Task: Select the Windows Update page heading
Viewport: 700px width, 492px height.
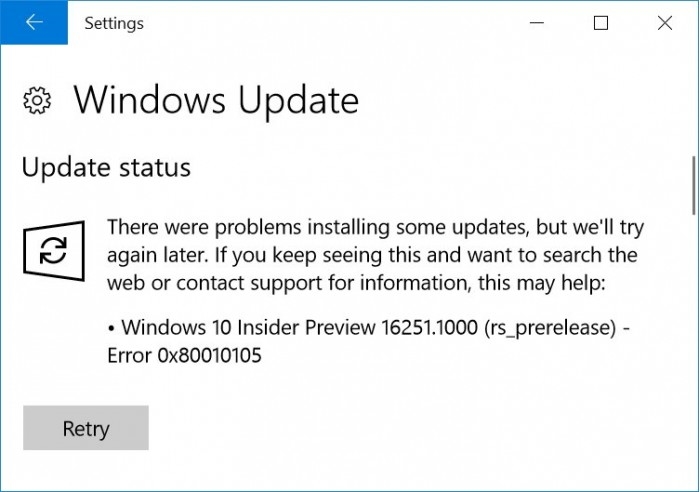Action: [x=215, y=101]
